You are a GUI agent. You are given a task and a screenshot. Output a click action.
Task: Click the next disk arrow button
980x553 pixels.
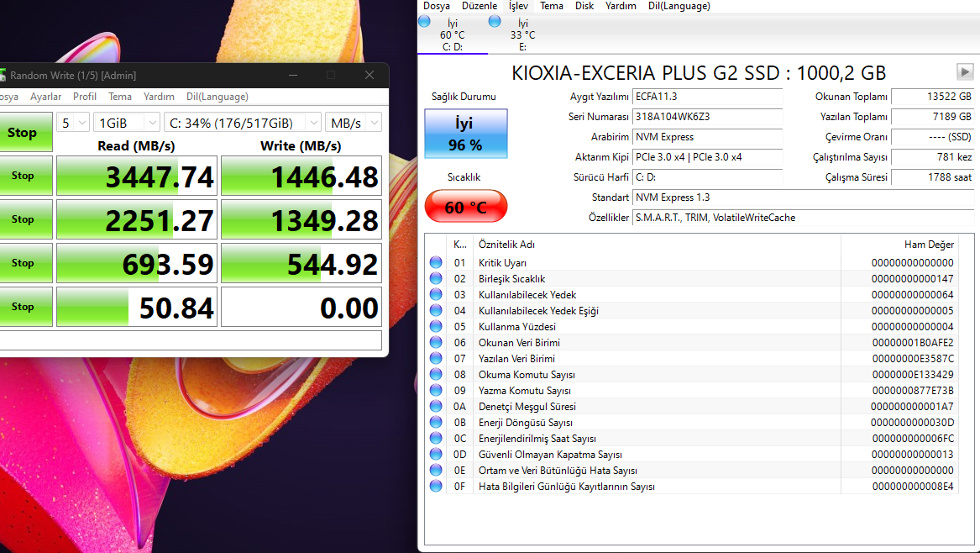click(965, 72)
